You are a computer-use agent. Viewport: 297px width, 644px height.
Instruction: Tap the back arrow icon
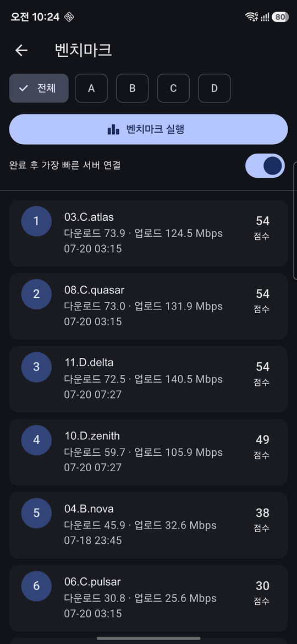[21, 50]
